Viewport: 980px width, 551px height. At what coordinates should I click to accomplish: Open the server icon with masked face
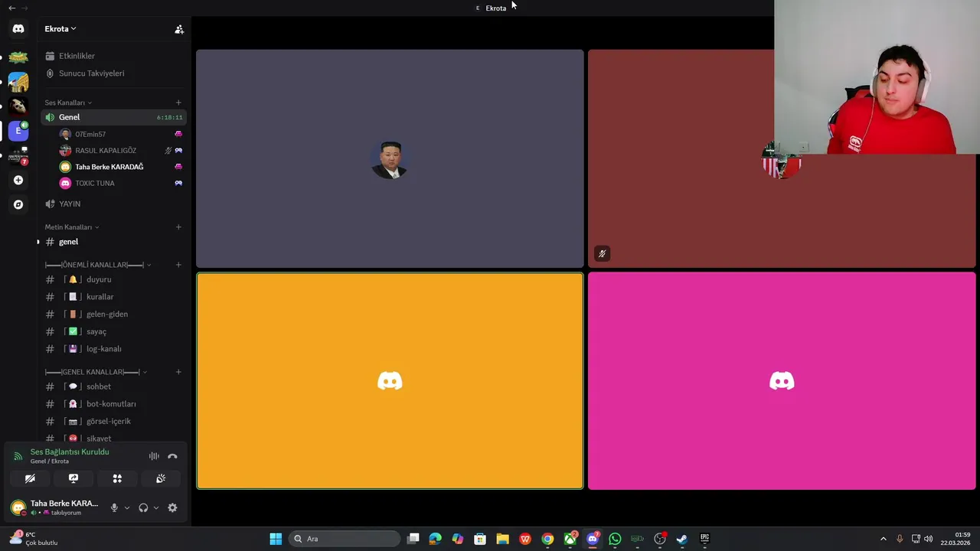point(18,106)
